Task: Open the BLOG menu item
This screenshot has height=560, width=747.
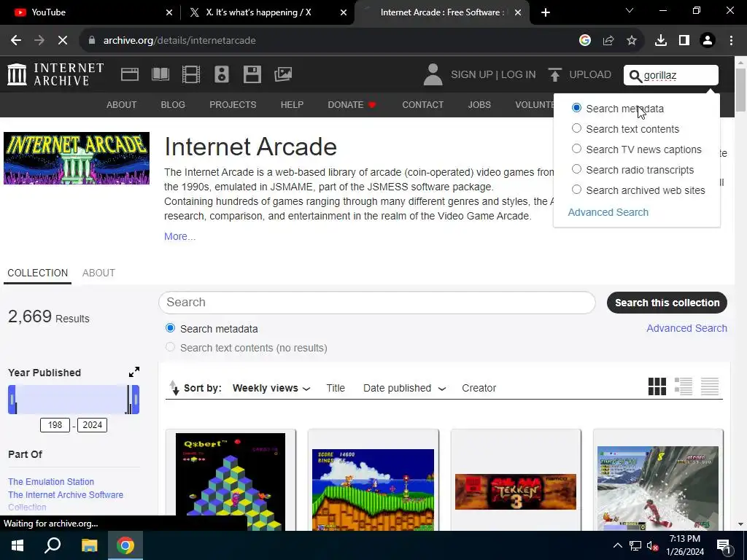Action: pyautogui.click(x=173, y=105)
